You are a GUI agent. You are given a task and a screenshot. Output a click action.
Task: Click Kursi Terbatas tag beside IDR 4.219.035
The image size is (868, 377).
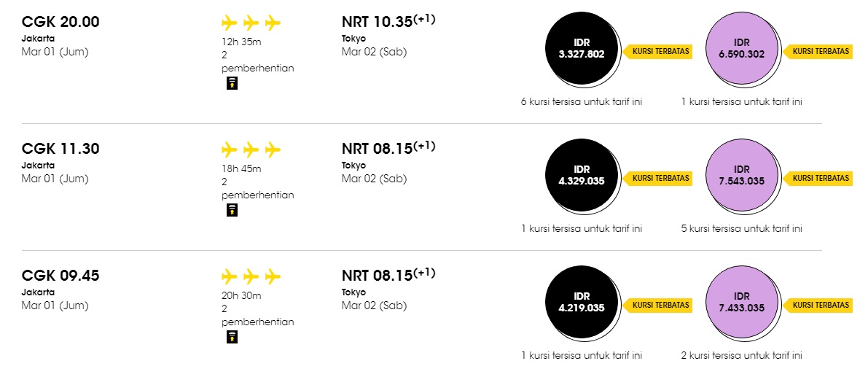[657, 305]
